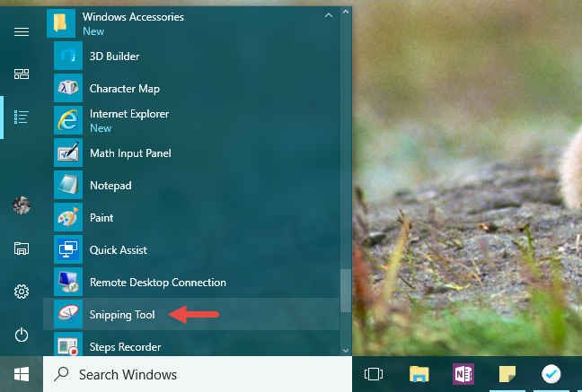The width and height of the screenshot is (582, 392).
Task: Select the 3D Builder label
Action: (114, 57)
